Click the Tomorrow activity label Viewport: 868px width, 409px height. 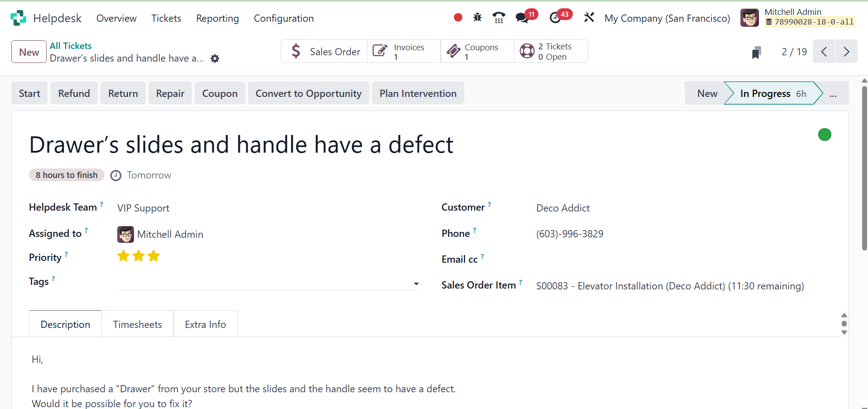pyautogui.click(x=149, y=175)
